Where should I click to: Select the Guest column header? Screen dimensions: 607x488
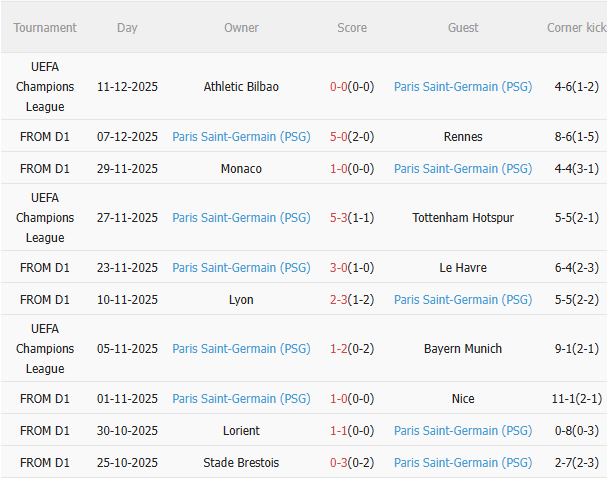coord(463,28)
